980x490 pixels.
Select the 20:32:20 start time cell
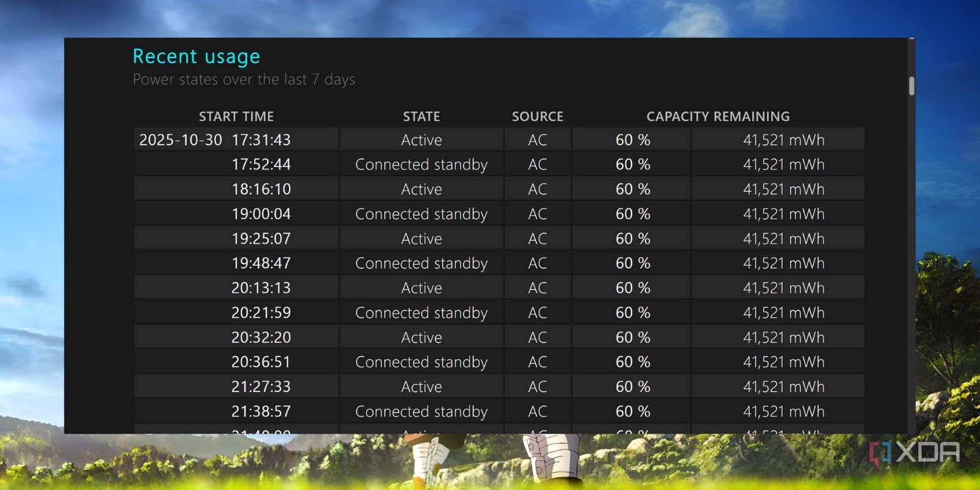tap(236, 337)
